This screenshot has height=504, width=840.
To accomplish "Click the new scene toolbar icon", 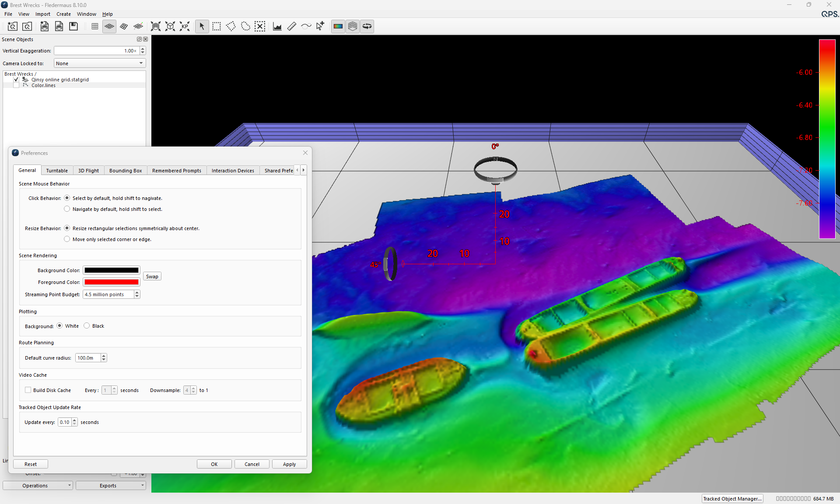I will point(12,26).
